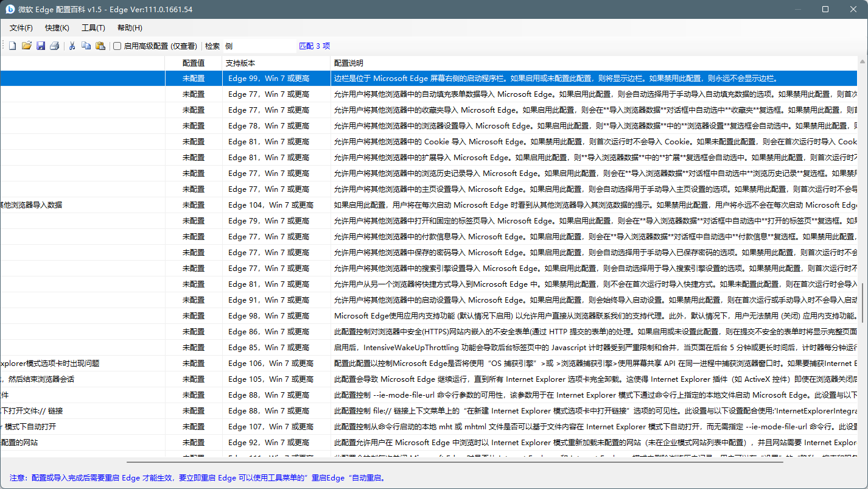Select the row with Edge 79，Win 7 或更高
Image resolution: width=868 pixels, height=489 pixels.
pyautogui.click(x=429, y=221)
